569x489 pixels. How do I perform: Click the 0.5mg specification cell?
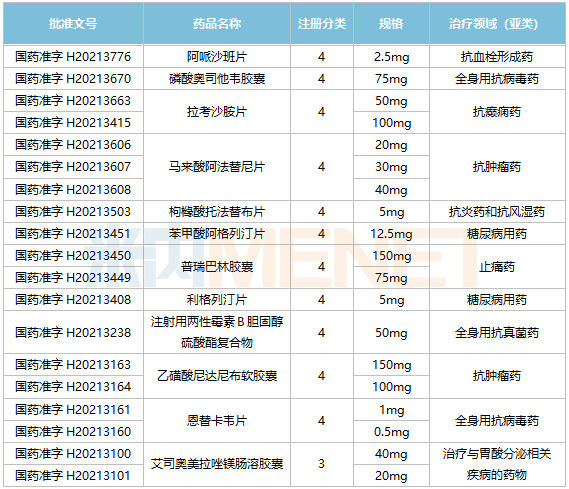pos(392,432)
